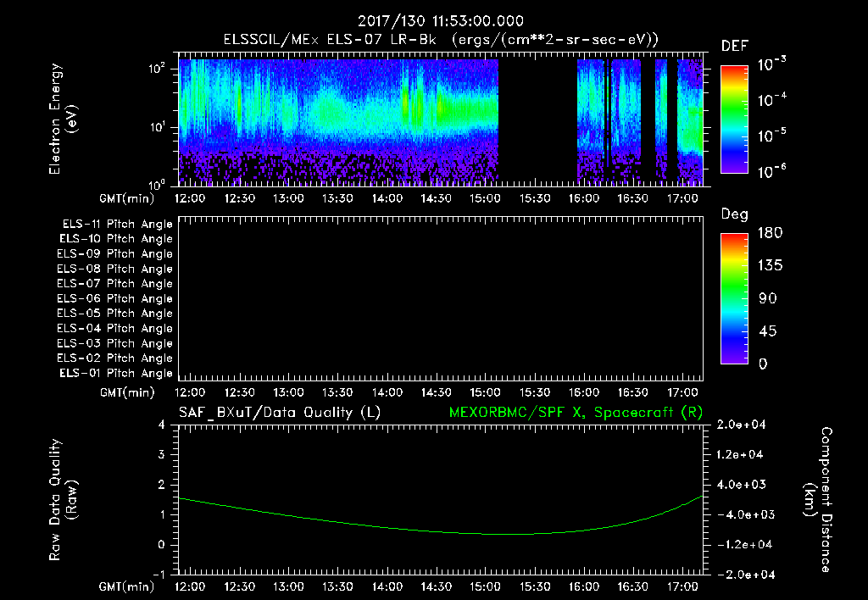This screenshot has height=600, width=868.
Task: Select the ELS-03 Pitch Angle row label
Action: 115,344
